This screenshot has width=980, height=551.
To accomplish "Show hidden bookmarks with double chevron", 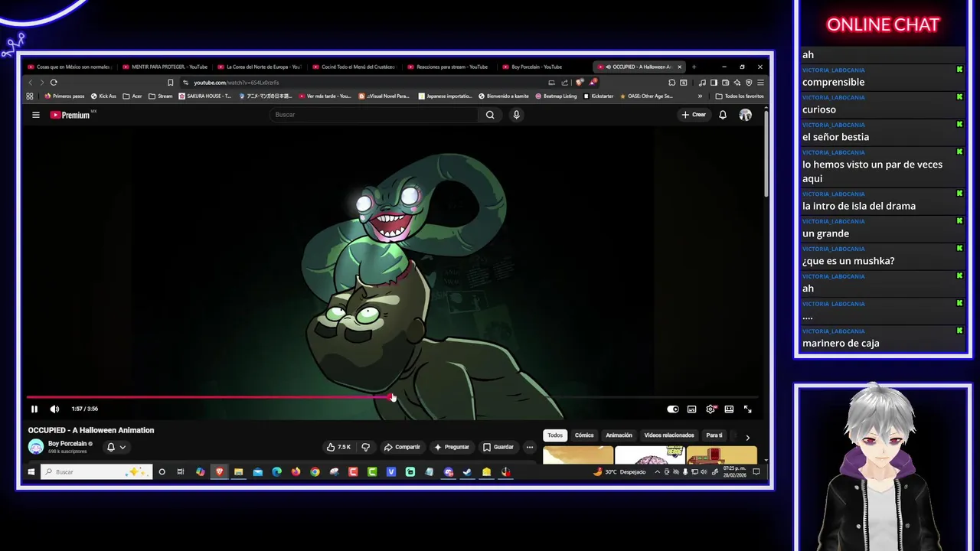I will tap(700, 96).
